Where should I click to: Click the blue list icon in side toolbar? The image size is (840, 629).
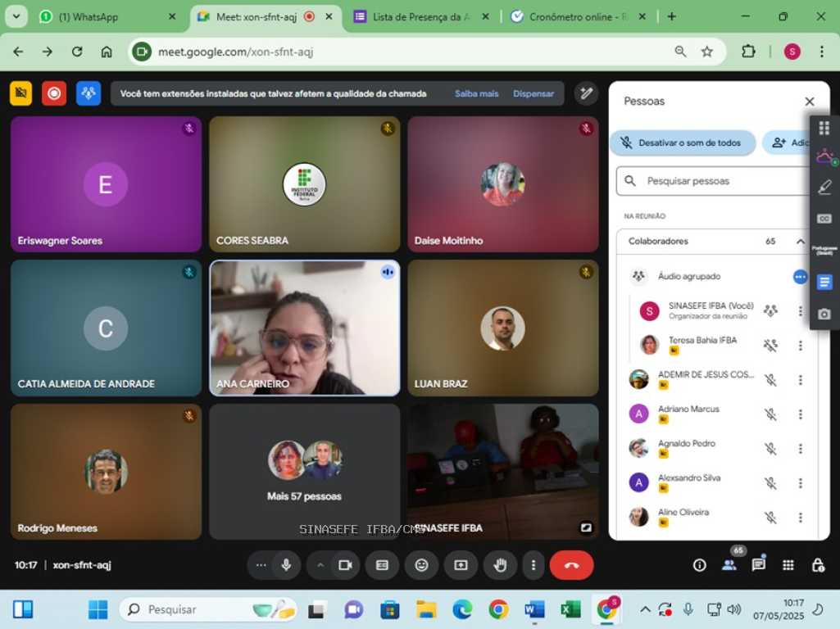[x=824, y=282]
